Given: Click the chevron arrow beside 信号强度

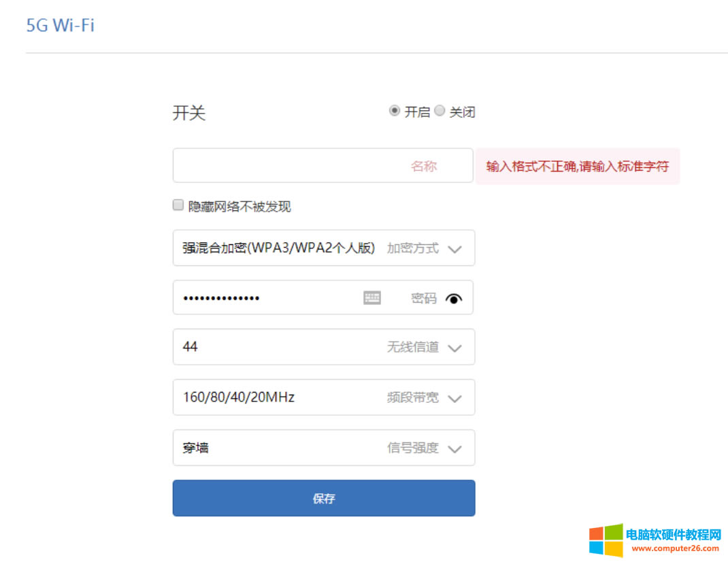Looking at the screenshot, I should pos(455,449).
